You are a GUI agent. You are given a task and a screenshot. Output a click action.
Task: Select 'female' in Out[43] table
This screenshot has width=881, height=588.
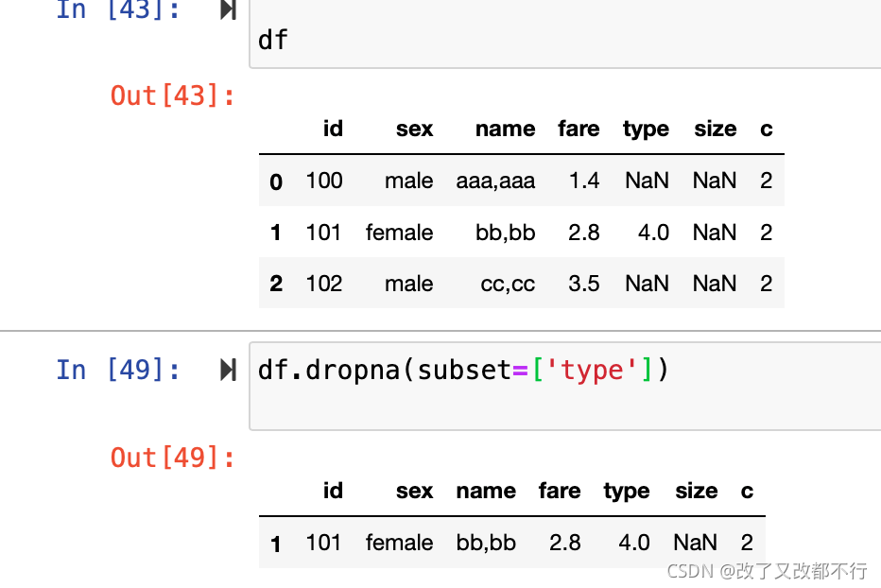click(x=400, y=233)
